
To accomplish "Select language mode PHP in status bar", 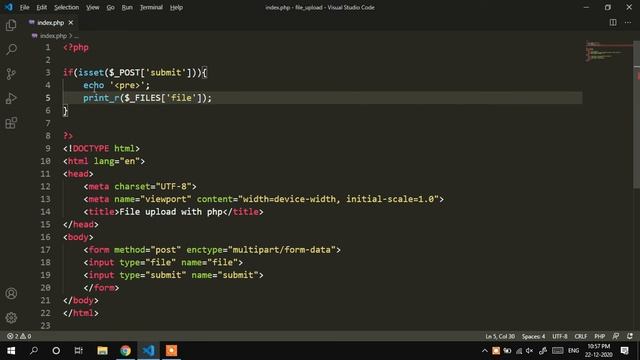I will coord(600,336).
